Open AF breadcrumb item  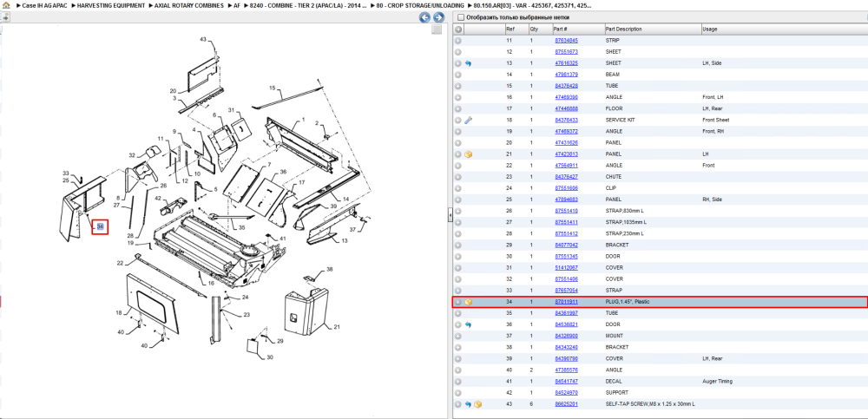coord(236,5)
